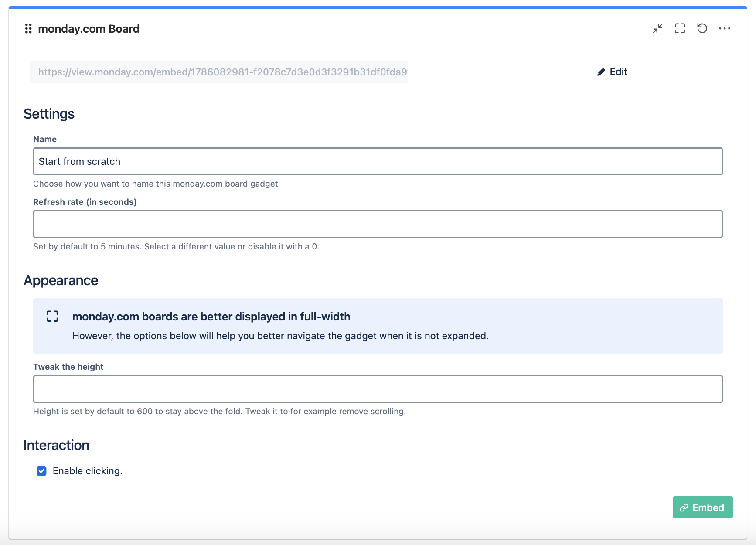Screen dimensions: 756x545
Task: Click the full-width icon in the Appearance banner
Action: coord(52,317)
